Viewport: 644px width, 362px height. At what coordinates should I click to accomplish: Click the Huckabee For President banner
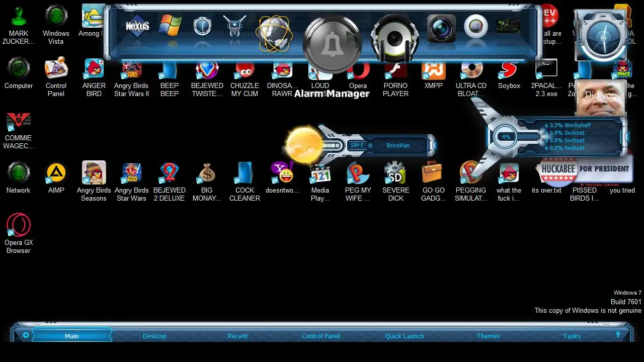(x=584, y=169)
